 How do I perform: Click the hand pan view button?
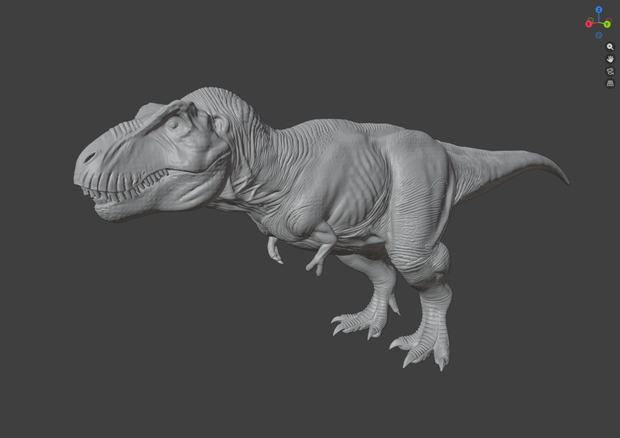coord(610,59)
